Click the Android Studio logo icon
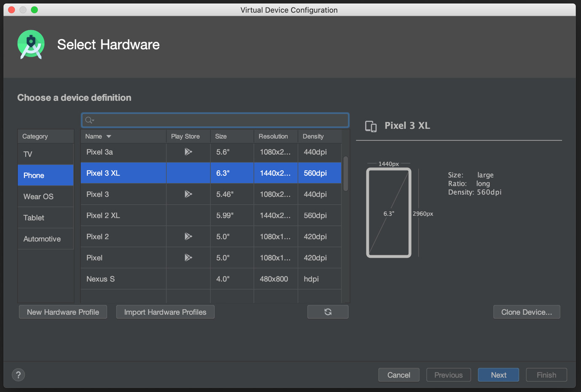Viewport: 581px width, 392px height. coord(31,44)
